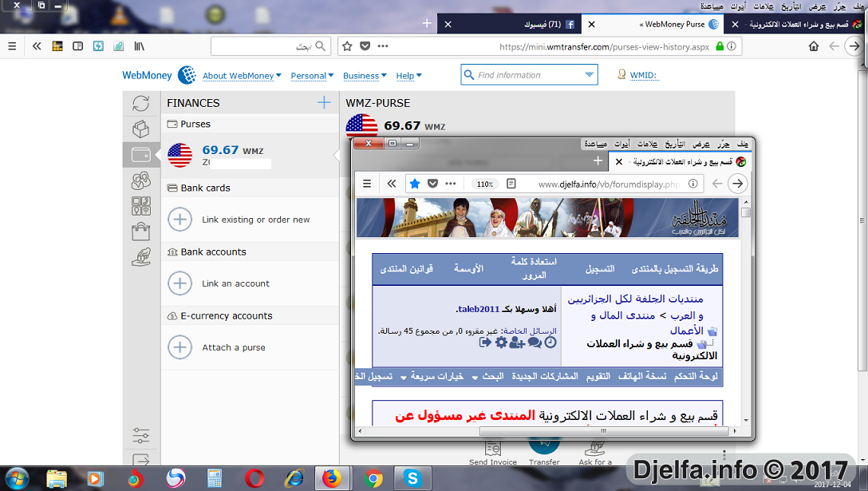Click the green paperclip extension icon in main toolbar
This screenshot has width=868, height=491.
118,46
